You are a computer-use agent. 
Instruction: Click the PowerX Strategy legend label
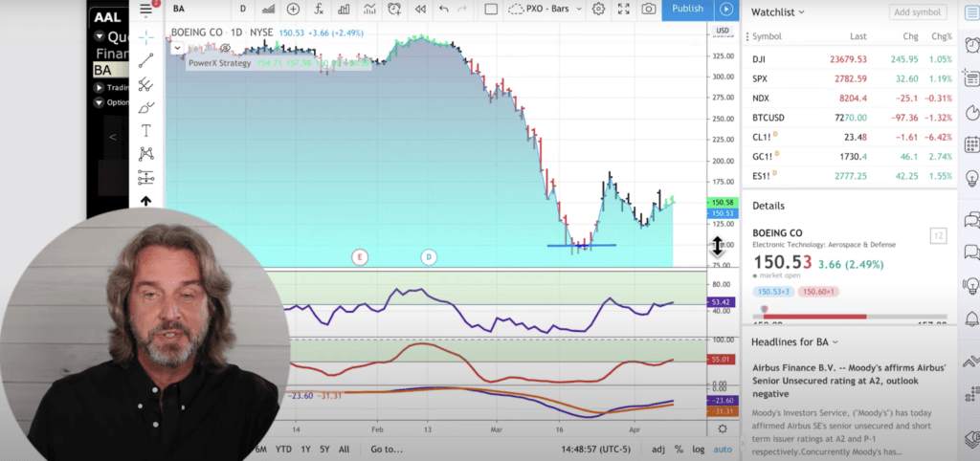tap(219, 63)
